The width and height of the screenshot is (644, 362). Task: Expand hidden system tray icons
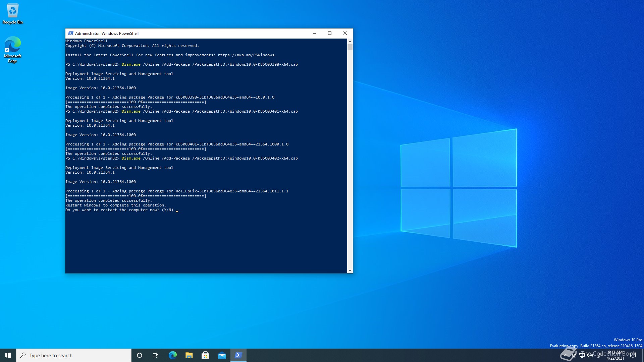[566, 355]
